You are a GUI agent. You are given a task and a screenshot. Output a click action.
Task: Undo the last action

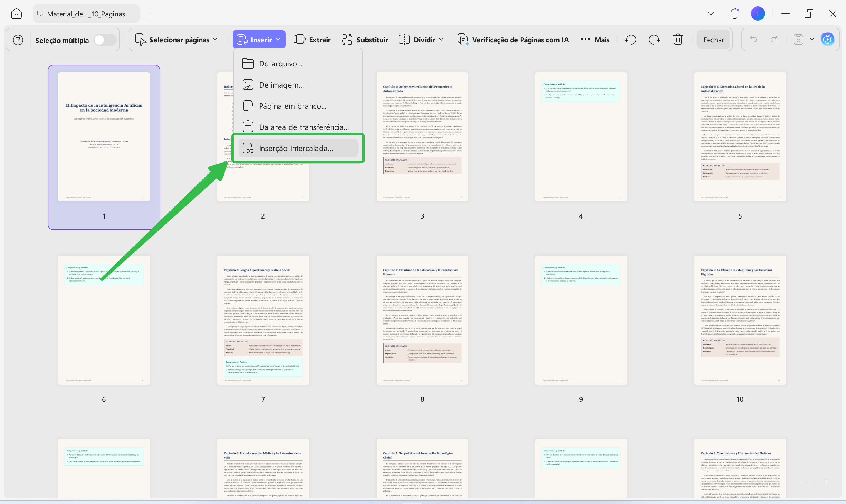753,39
